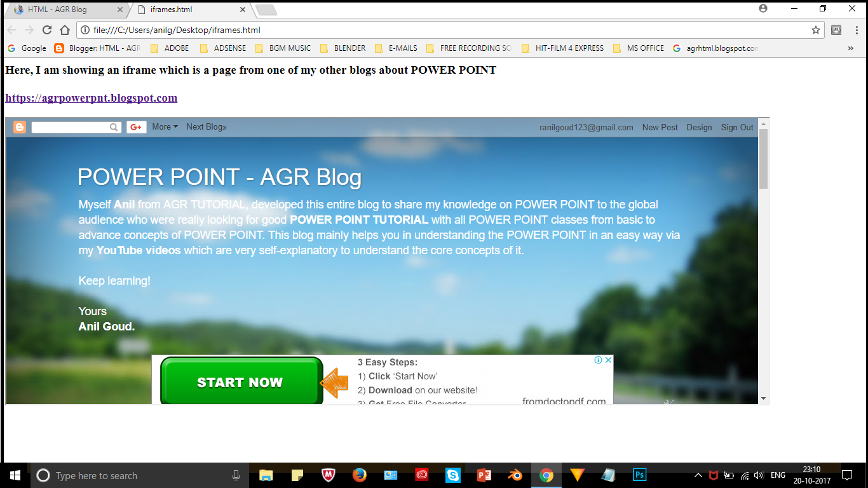Open the FREE RECORDING bookmarks folder
Image resolution: width=868 pixels, height=488 pixels.
pos(469,48)
